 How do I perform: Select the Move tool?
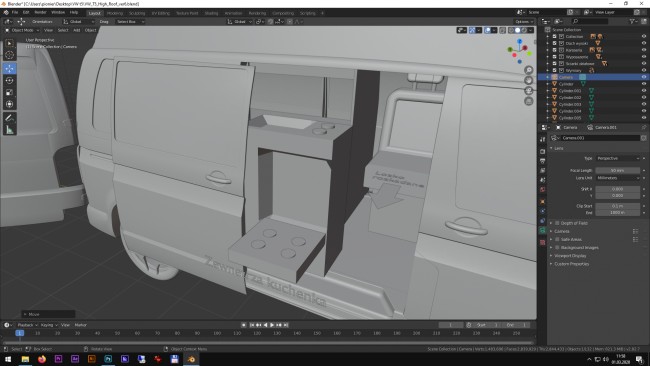(10, 68)
